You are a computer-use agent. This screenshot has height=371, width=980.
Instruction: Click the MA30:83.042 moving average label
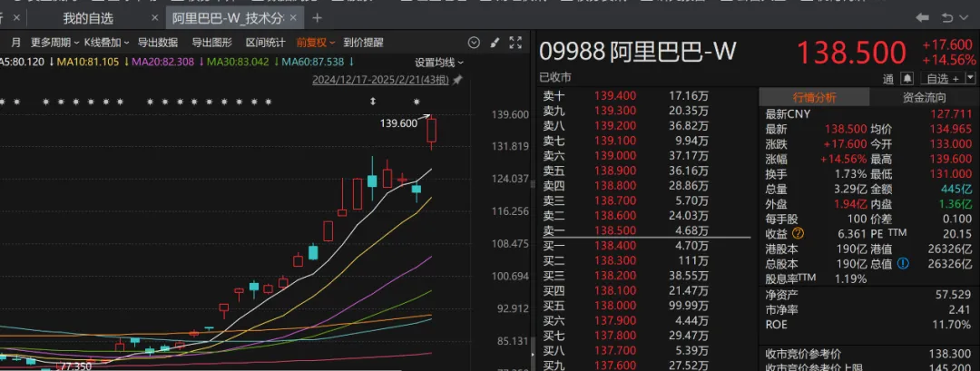238,62
